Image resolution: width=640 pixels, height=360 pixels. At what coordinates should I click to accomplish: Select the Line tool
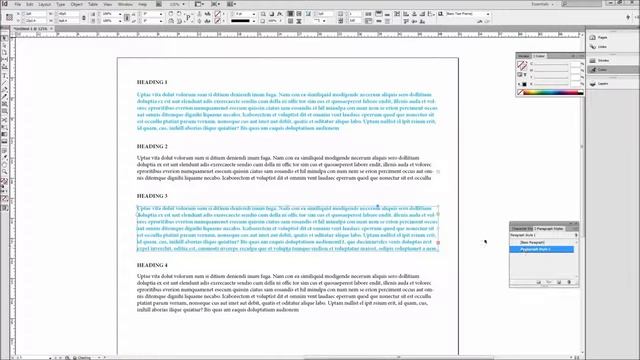pyautogui.click(x=4, y=83)
